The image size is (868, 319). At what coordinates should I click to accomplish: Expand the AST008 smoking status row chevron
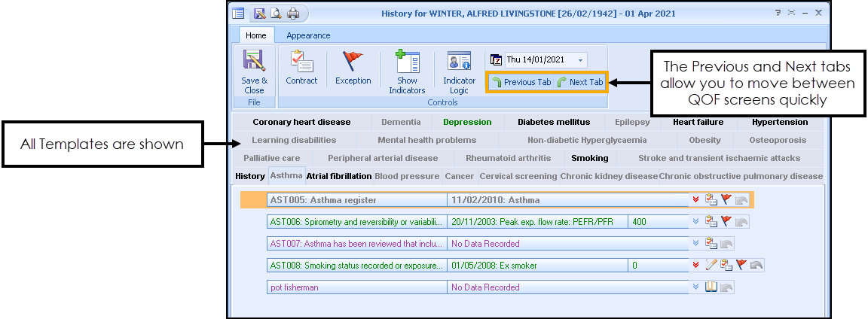coord(695,265)
